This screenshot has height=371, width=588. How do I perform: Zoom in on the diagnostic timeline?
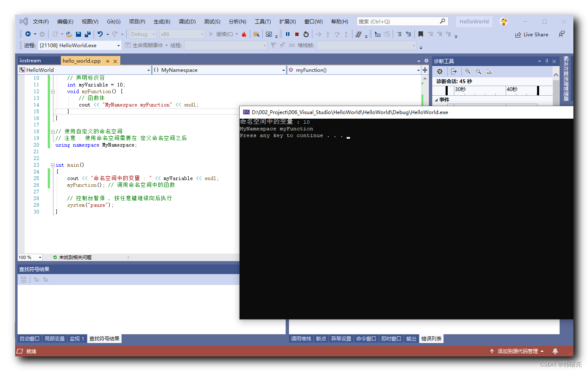pyautogui.click(x=468, y=71)
